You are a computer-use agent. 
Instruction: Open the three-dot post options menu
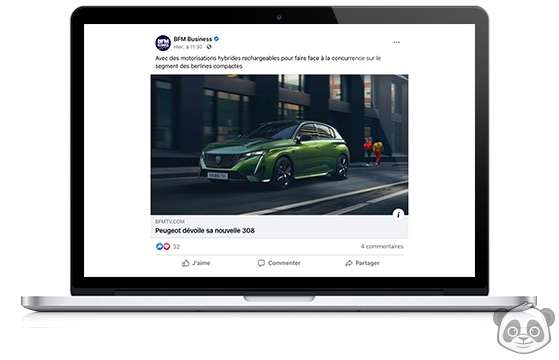coord(396,42)
